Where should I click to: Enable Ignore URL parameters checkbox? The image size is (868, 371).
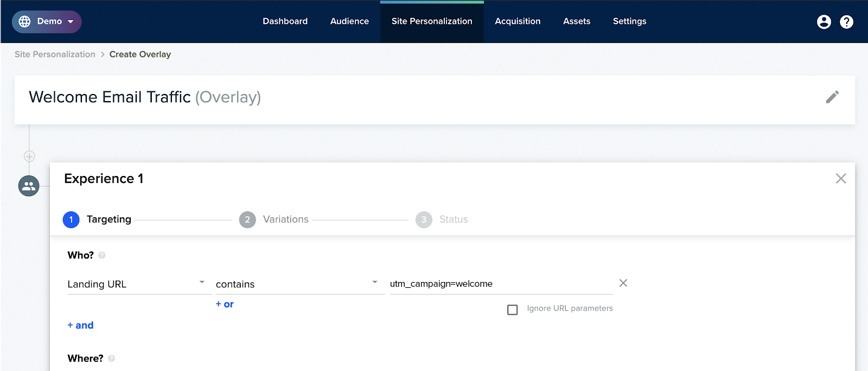[513, 310]
